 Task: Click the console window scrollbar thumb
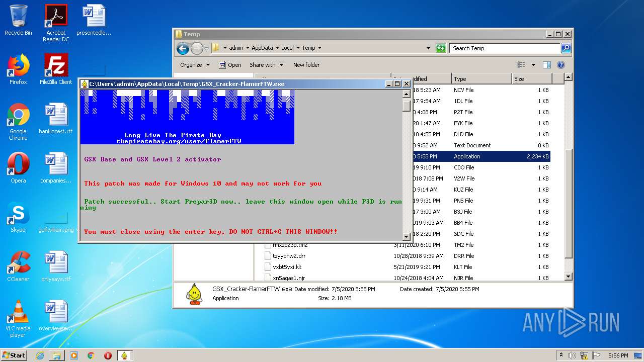coord(407,105)
